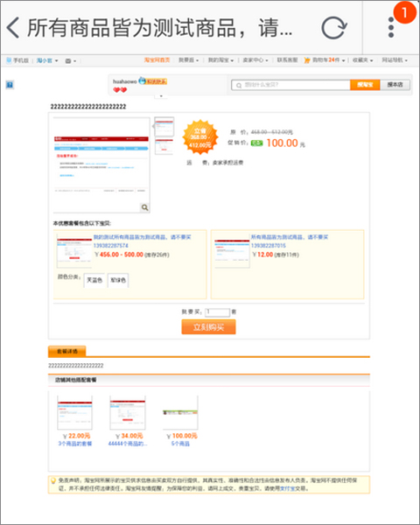420x525 pixels.
Task: Tap the back arrow in title bar
Action: point(13,27)
